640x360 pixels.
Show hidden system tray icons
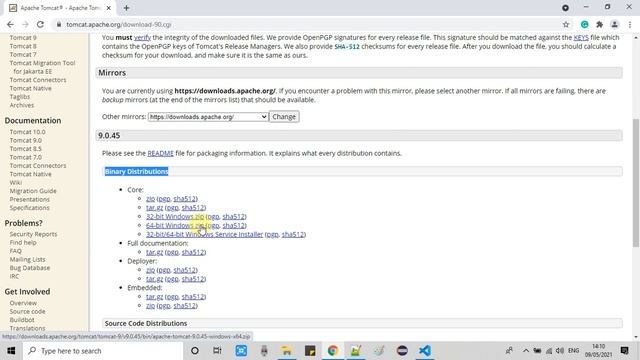[x=526, y=351]
